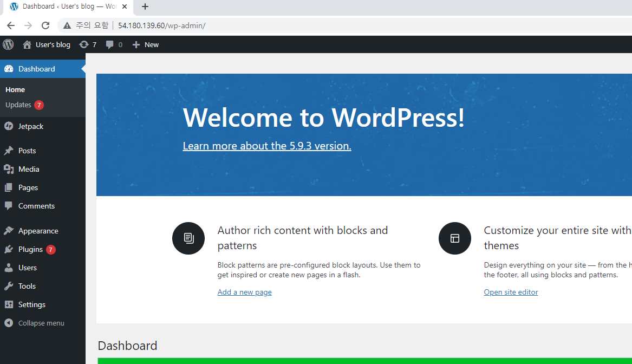Click the home icon beside User's blog
This screenshot has height=364, width=632.
pyautogui.click(x=27, y=44)
